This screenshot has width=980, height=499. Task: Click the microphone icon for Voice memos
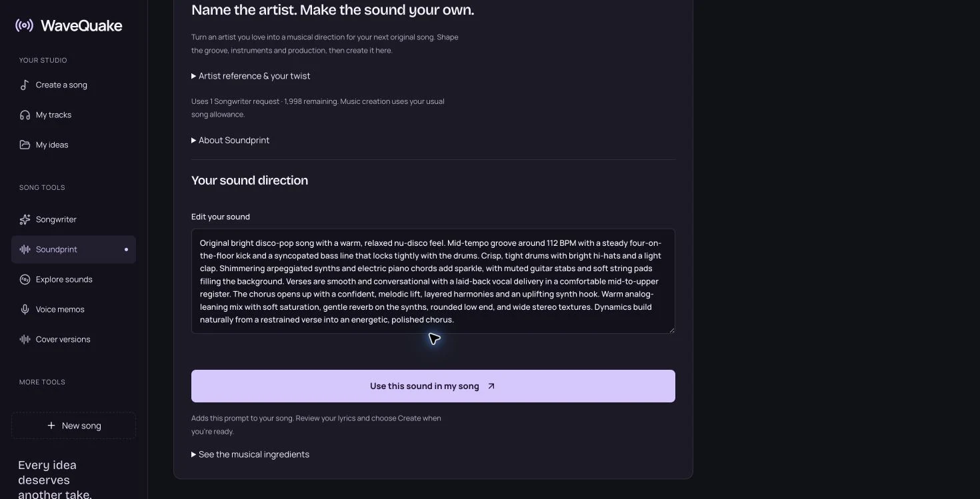tap(25, 309)
